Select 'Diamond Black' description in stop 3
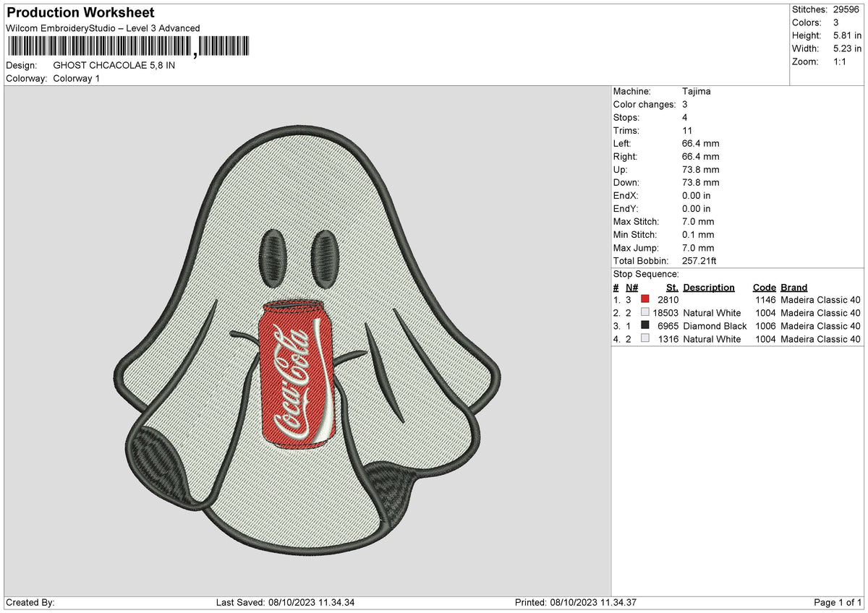The image size is (868, 613). (x=715, y=325)
